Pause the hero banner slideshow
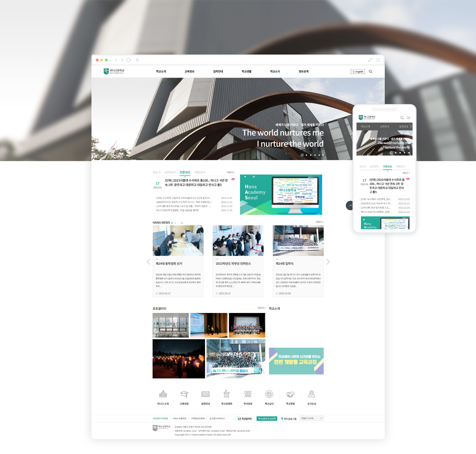 (323, 155)
